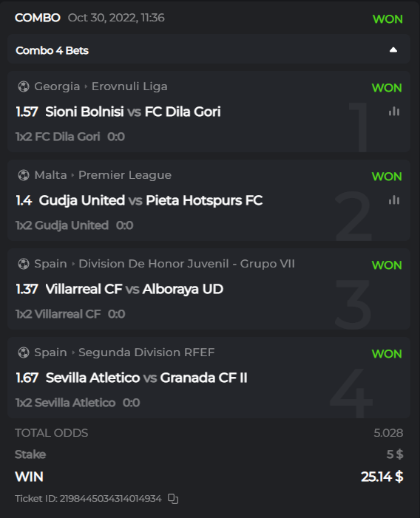Click the Ticket ID number text

pyautogui.click(x=110, y=498)
